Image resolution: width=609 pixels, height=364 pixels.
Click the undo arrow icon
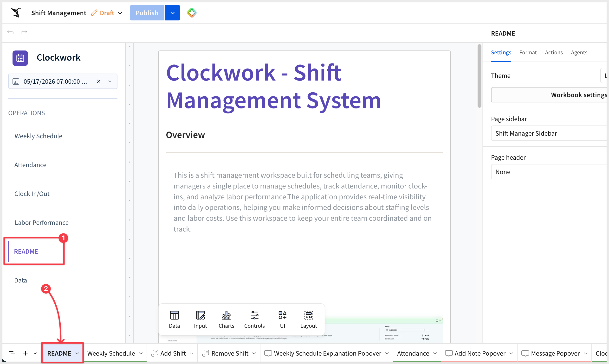pyautogui.click(x=10, y=32)
